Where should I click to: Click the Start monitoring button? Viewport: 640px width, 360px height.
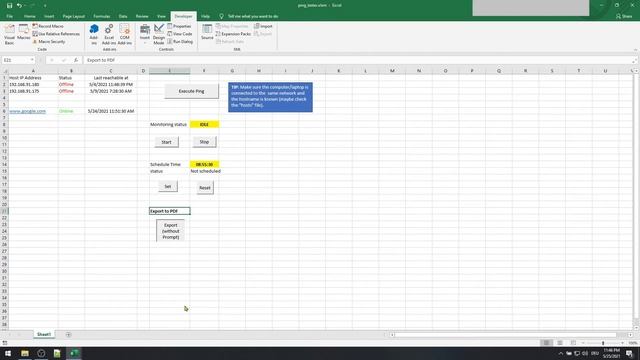pos(166,142)
